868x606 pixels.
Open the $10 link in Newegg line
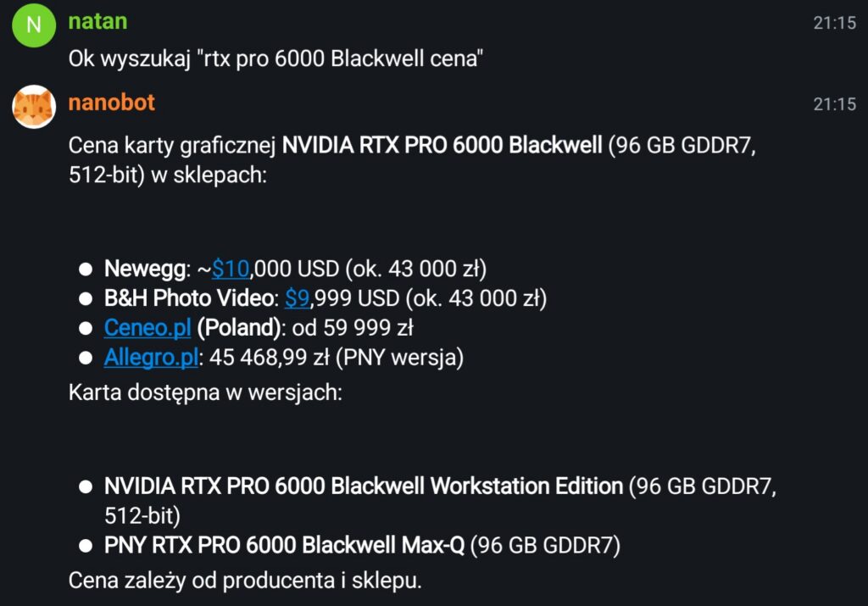click(230, 270)
